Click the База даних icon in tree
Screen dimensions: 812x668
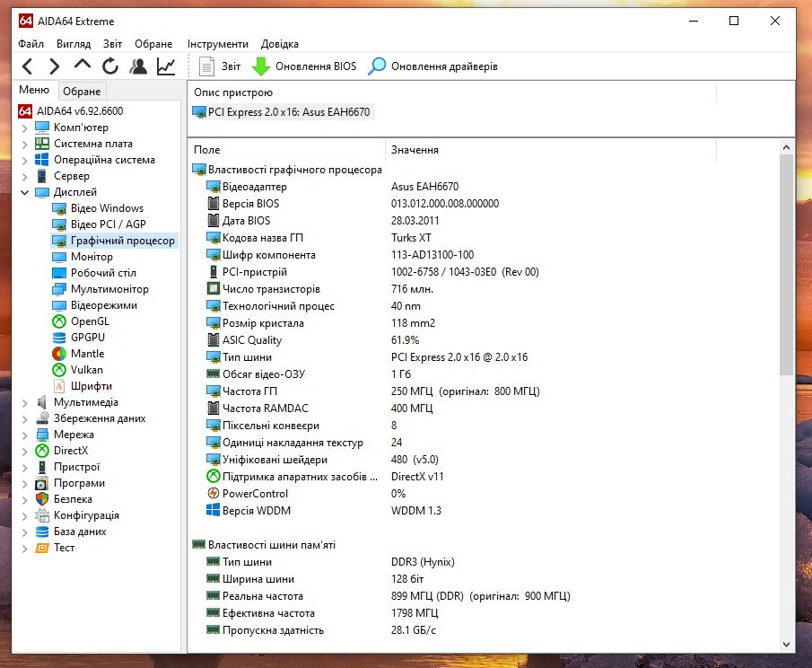click(42, 532)
